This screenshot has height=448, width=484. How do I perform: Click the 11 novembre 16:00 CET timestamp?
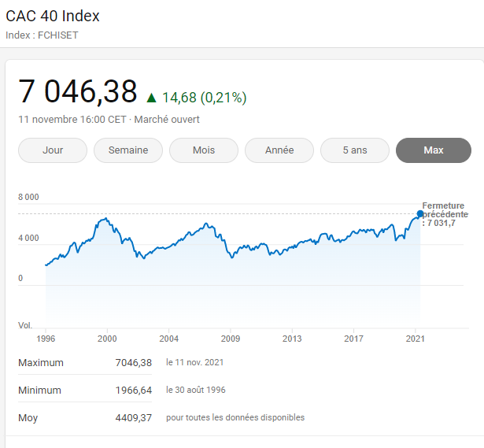pos(72,120)
